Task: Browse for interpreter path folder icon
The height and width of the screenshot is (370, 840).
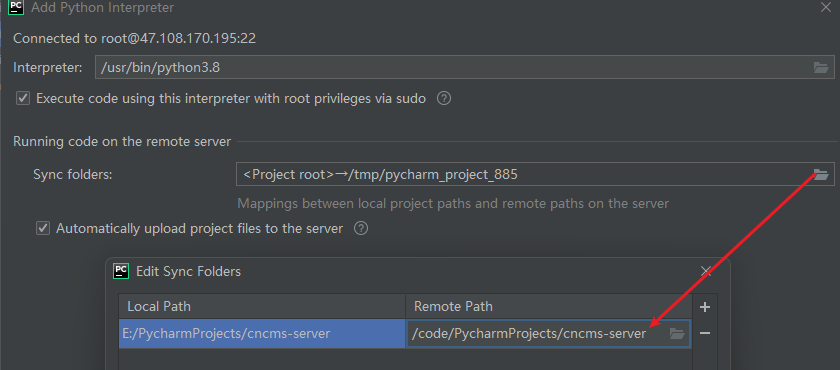Action: [x=820, y=67]
